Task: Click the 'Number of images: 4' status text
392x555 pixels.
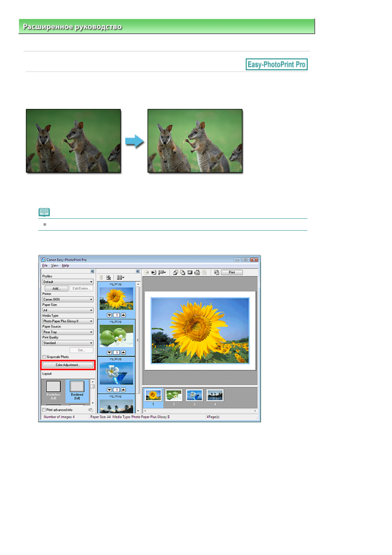Action: pos(59,417)
